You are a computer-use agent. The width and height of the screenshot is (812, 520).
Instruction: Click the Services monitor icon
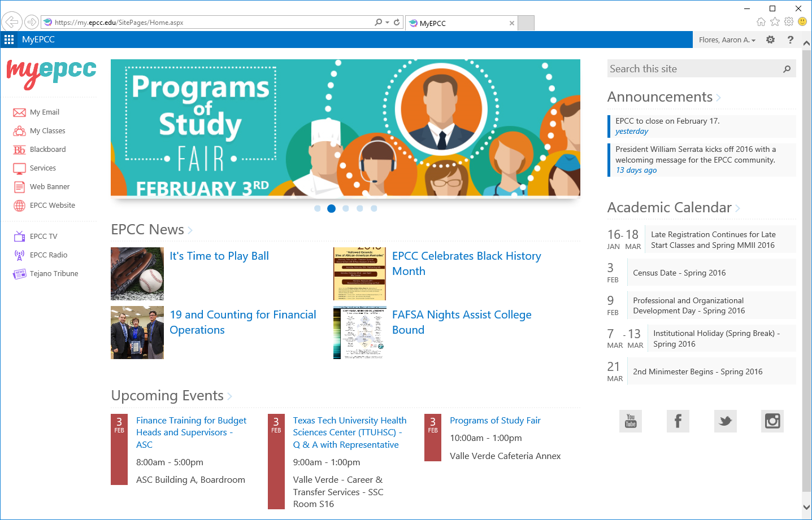pyautogui.click(x=19, y=168)
